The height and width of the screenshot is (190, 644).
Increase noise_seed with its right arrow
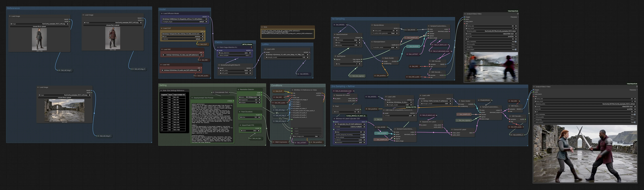click(397, 31)
